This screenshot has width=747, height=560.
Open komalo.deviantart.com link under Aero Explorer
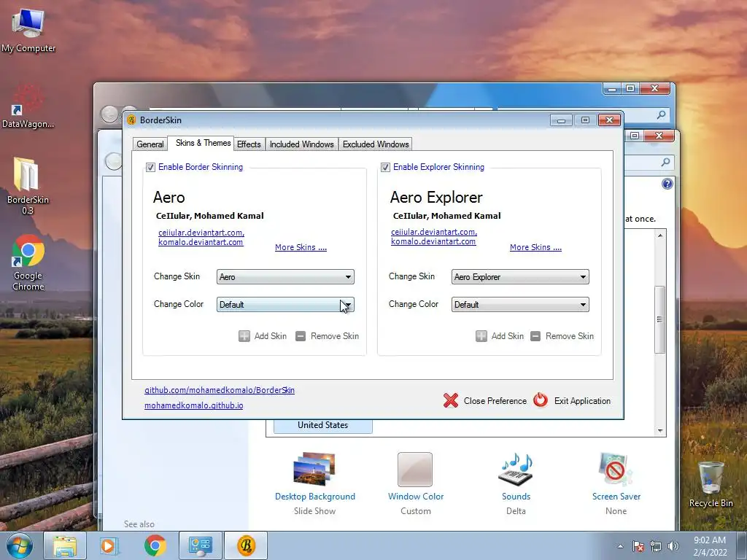433,241
